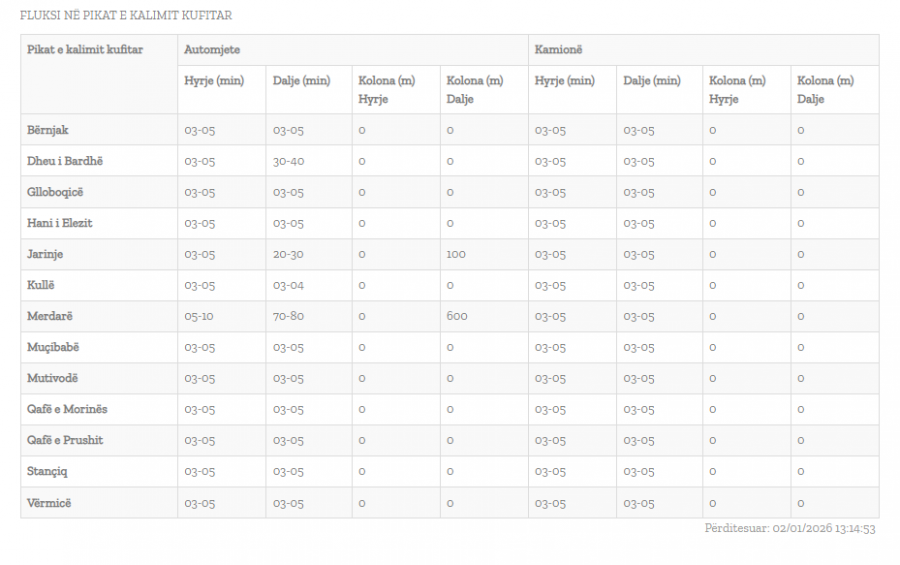Click the page title about border crossing flow

point(126,16)
